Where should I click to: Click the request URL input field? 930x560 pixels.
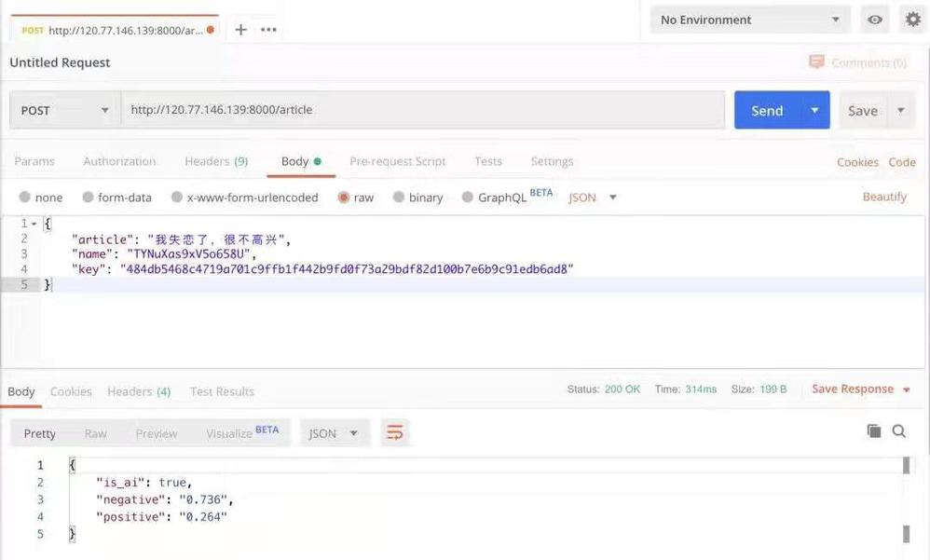click(423, 110)
